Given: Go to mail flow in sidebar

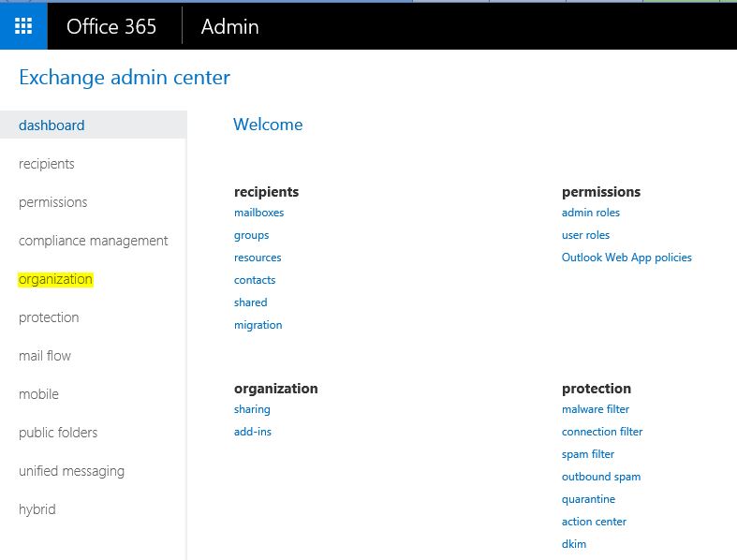Looking at the screenshot, I should 45,356.
